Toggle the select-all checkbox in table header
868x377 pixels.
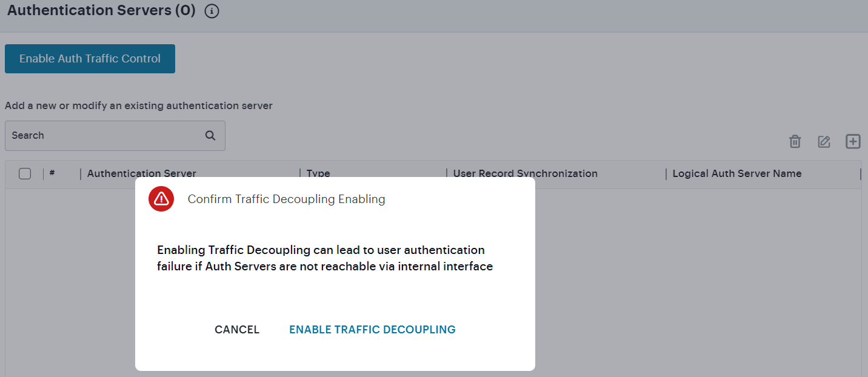click(25, 173)
